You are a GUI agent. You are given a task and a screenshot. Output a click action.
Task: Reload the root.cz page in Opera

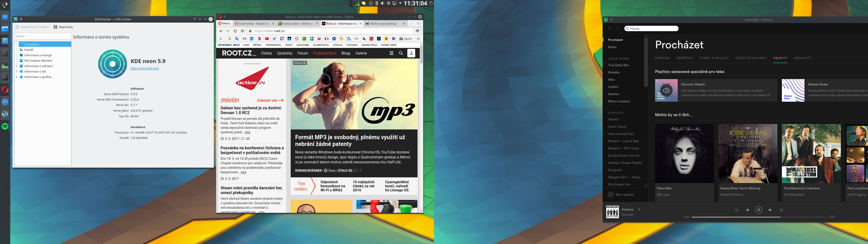click(235, 31)
